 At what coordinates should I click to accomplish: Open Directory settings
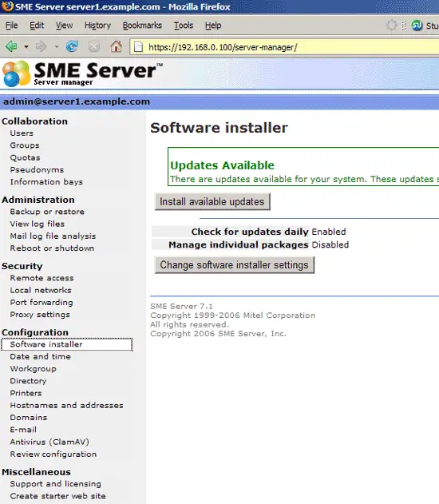point(28,381)
